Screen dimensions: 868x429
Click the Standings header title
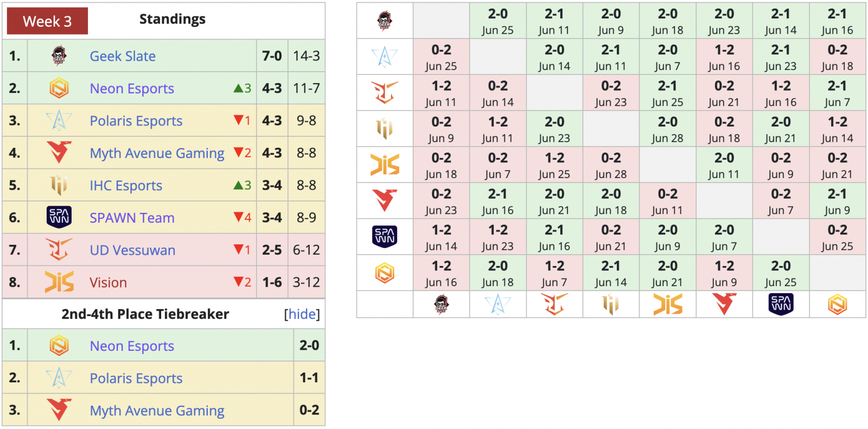pos(173,20)
